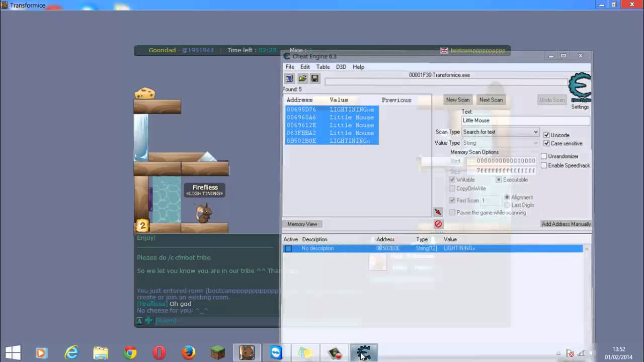Click the Stop address field
644x362 pixels.
pos(501,170)
